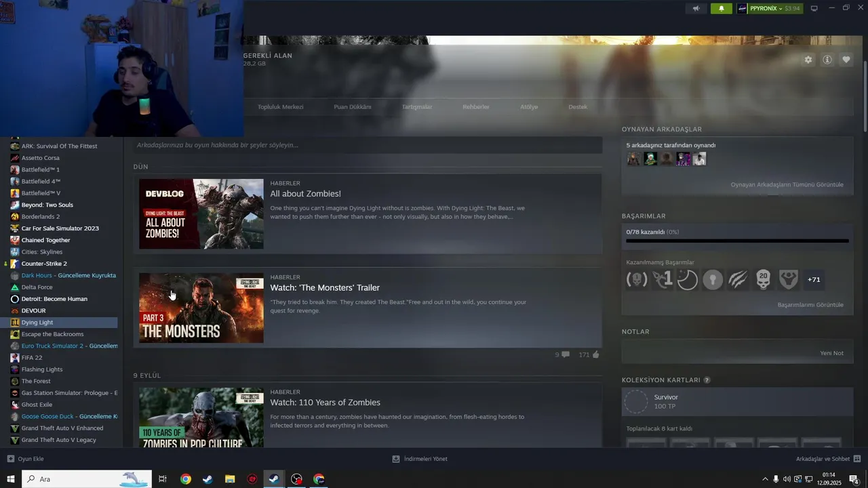Click Yeni Not to add a note
The height and width of the screenshot is (488, 868).
831,353
